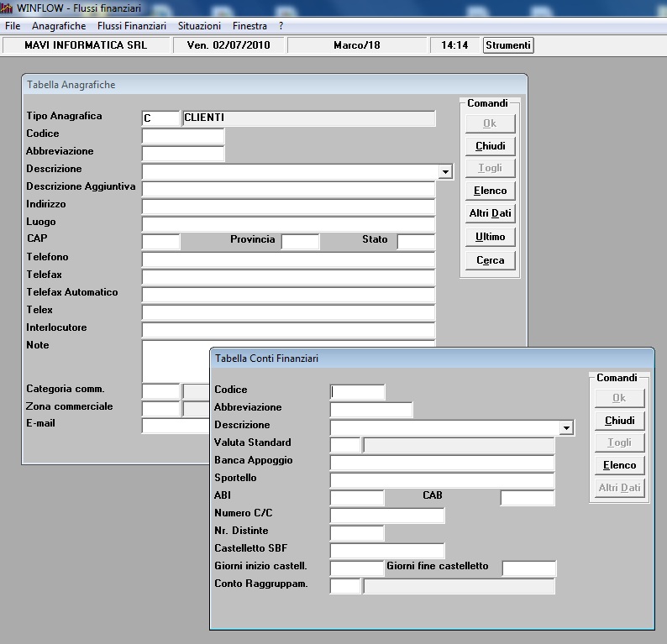Click the 14:14 clock panel
Image resolution: width=667 pixels, height=644 pixels.
tap(454, 45)
